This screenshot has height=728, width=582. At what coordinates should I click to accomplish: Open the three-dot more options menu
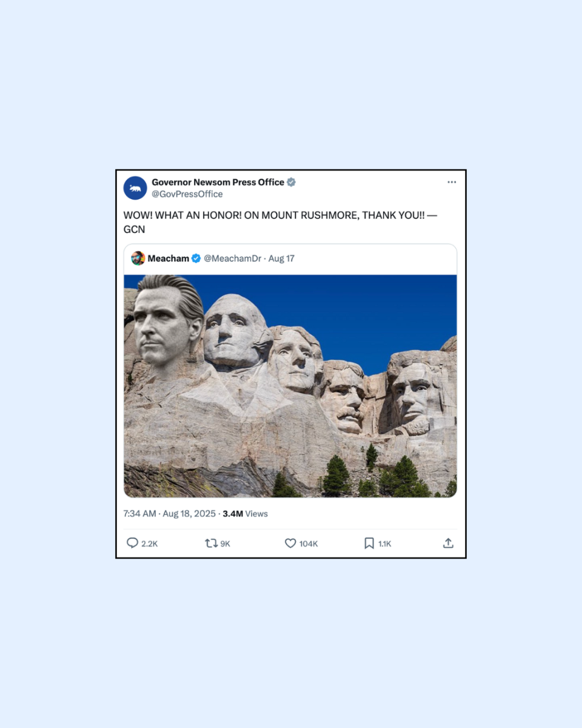pos(452,182)
